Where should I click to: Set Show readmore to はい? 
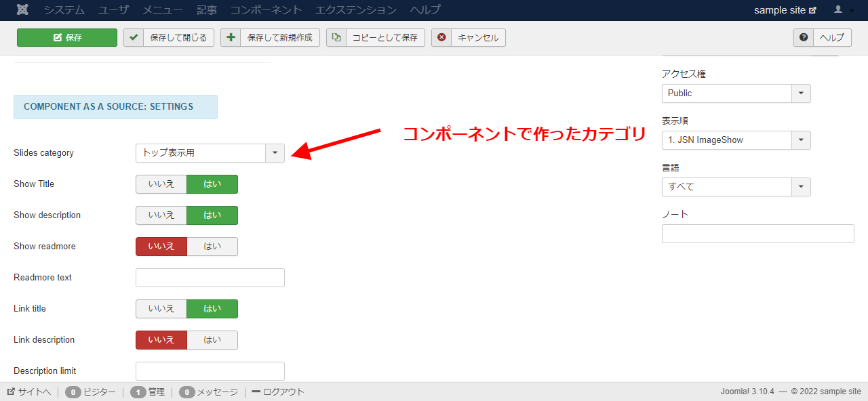[x=212, y=247]
